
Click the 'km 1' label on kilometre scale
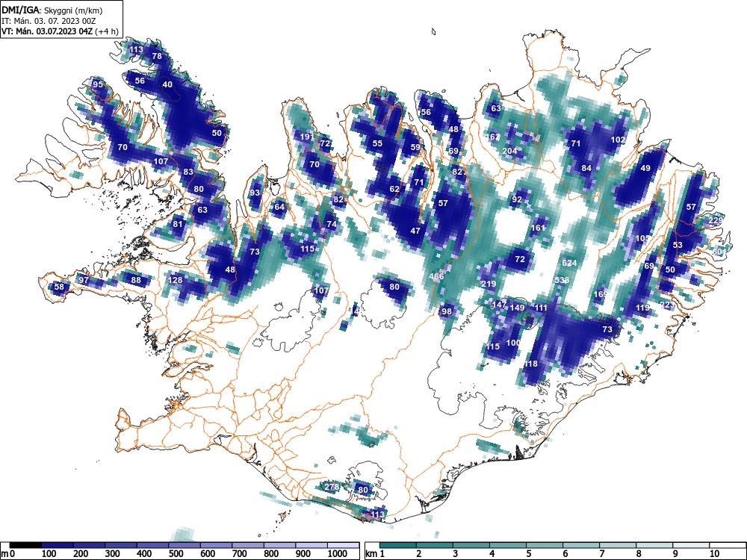[375, 554]
